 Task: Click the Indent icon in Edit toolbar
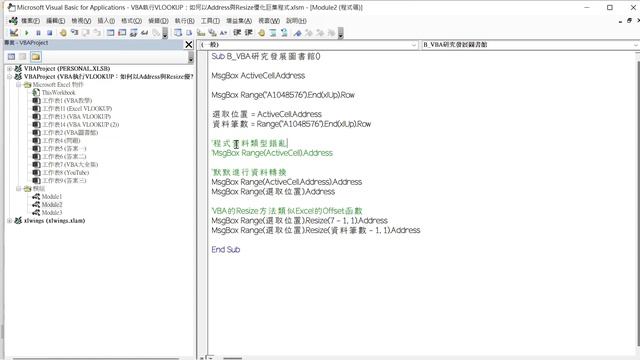(x=237, y=33)
